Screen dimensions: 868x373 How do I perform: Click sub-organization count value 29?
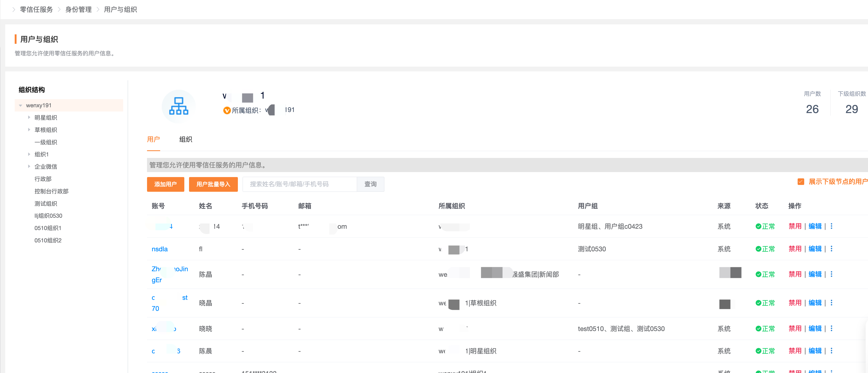[851, 109]
